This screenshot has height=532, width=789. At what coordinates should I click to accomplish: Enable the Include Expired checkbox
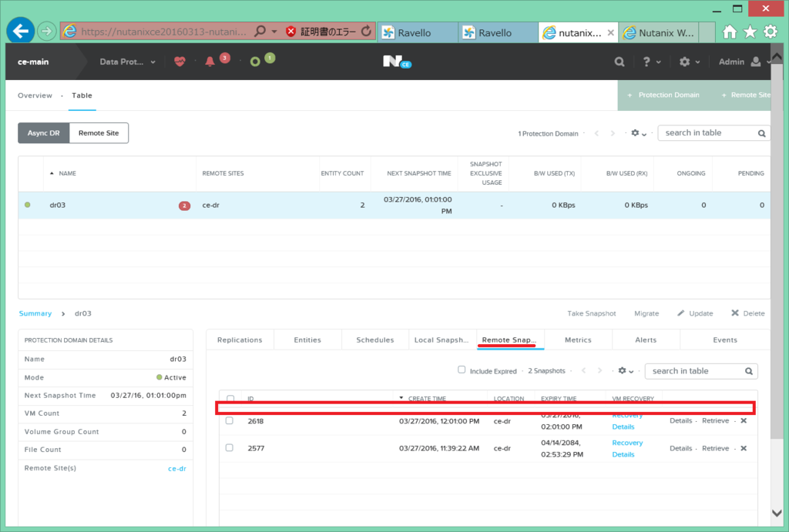click(x=462, y=370)
